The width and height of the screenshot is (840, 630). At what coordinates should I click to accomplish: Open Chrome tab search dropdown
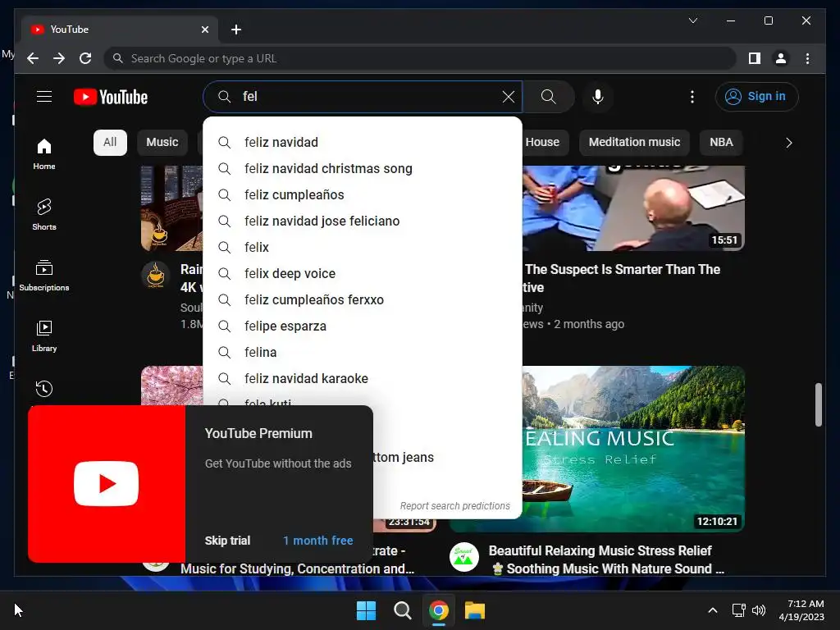tap(692, 21)
